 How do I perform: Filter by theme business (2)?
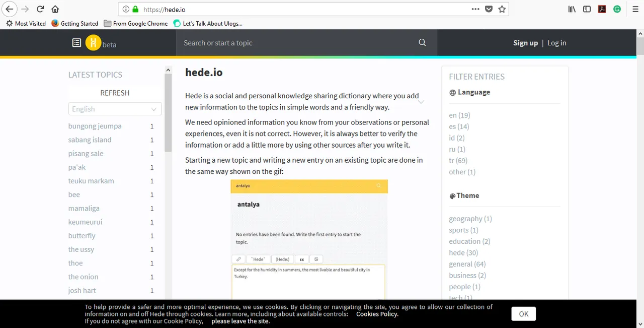467,275
